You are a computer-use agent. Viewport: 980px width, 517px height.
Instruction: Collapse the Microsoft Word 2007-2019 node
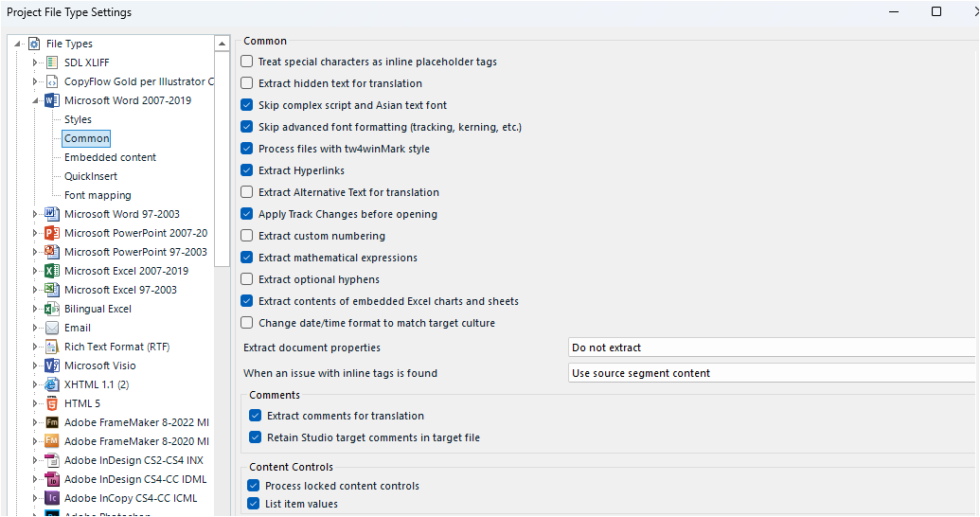[x=35, y=100]
